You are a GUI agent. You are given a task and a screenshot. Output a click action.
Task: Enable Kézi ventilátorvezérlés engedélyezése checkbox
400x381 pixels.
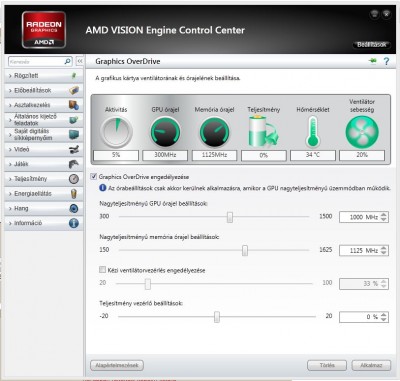102,270
